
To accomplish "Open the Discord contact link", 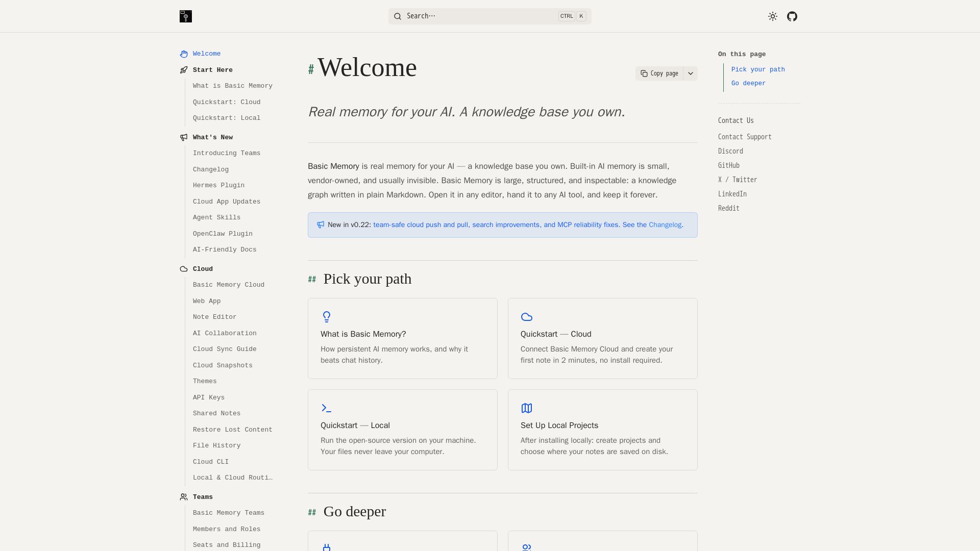I will point(730,151).
